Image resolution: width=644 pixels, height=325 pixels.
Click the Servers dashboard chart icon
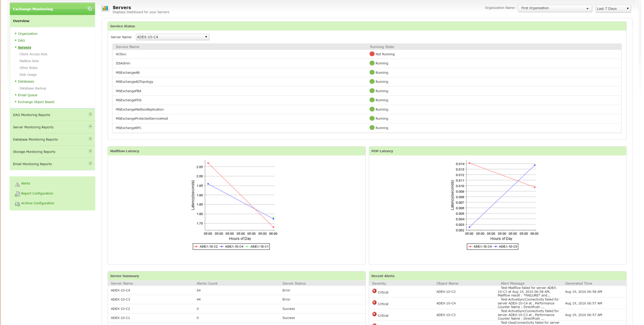pos(106,9)
